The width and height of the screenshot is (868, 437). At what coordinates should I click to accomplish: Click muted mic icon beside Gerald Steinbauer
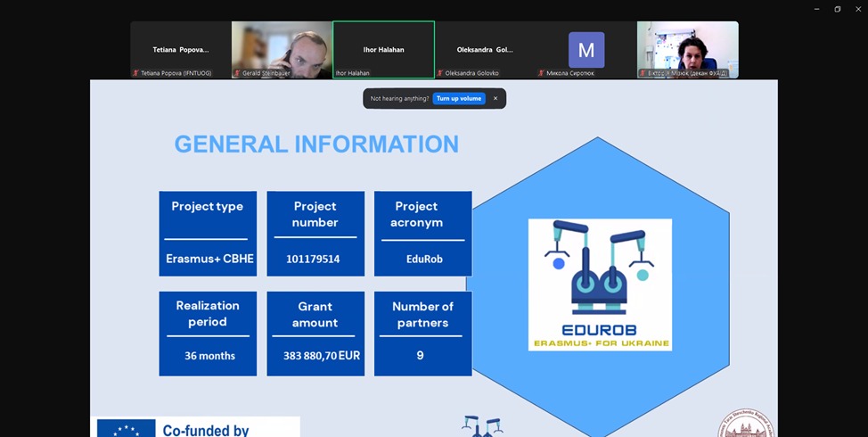pyautogui.click(x=237, y=73)
